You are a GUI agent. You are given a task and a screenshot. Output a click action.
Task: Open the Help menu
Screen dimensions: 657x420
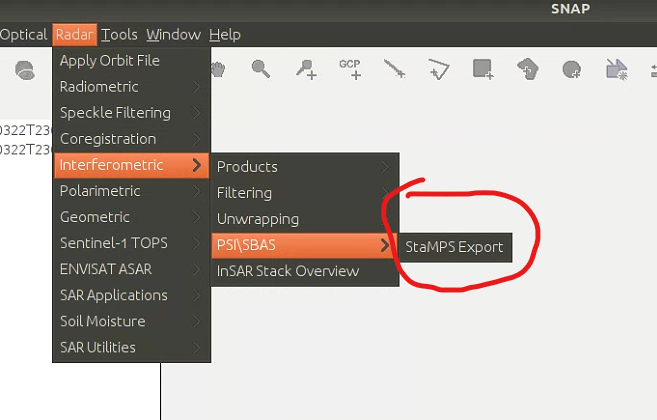[x=225, y=34]
